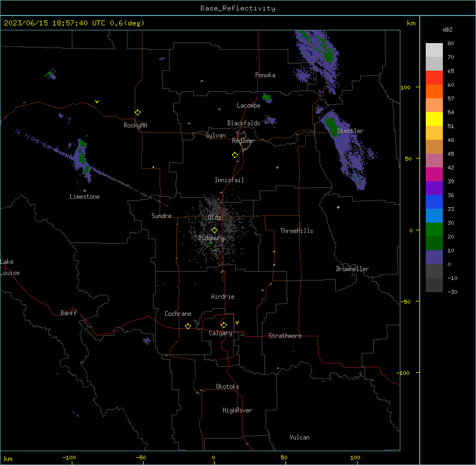This screenshot has width=476, height=465.
Task: Click the Ponoka city label
Action: (265, 75)
